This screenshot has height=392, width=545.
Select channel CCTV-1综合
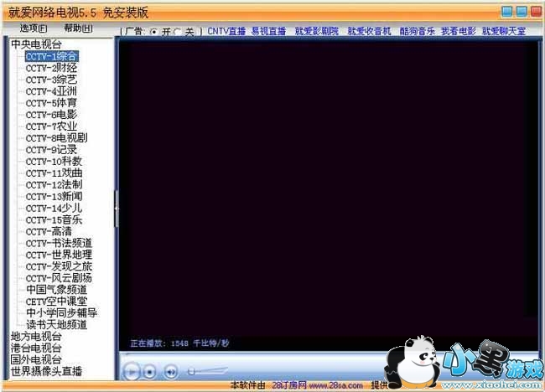point(51,56)
